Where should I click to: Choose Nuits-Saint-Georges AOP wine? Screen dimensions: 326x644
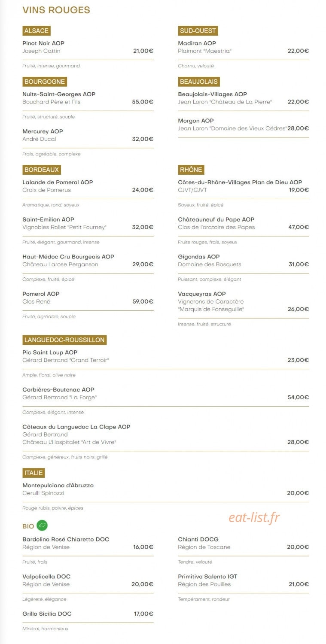[59, 94]
